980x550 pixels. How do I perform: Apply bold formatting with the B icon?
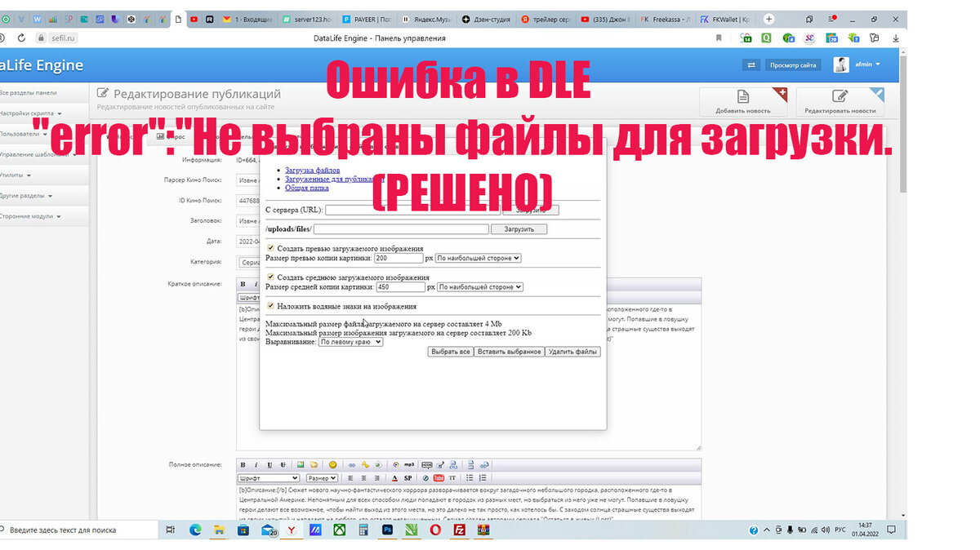(243, 464)
